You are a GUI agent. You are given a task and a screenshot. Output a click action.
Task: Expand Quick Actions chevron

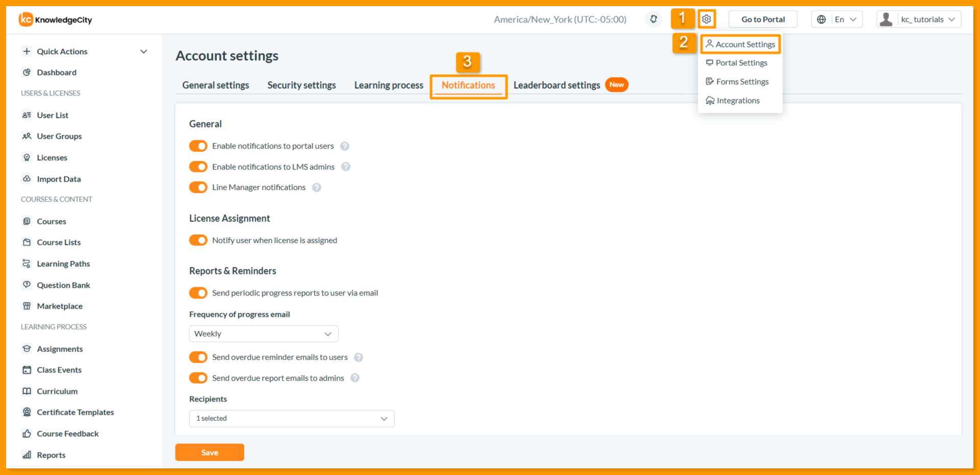pos(144,52)
